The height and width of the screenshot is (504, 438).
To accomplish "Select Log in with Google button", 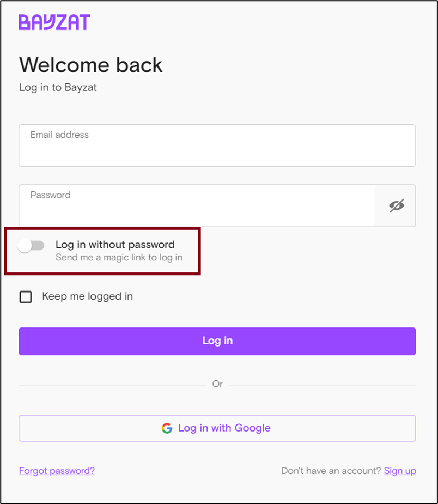I will tap(217, 428).
